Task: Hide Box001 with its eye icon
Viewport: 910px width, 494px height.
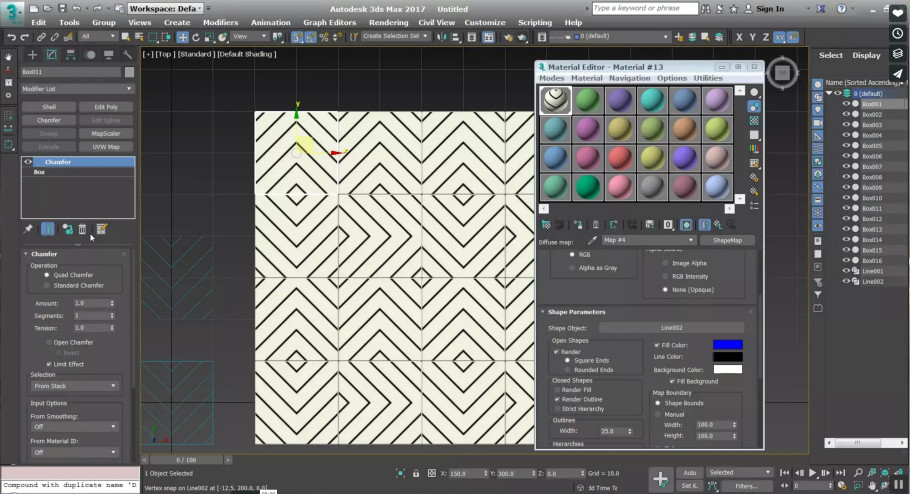Action: (x=846, y=104)
